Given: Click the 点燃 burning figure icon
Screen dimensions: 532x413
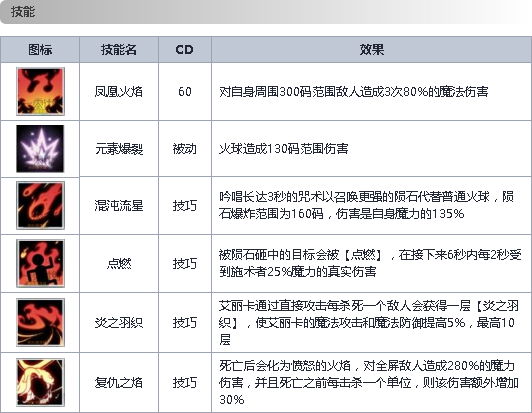Looking at the screenshot, I should [40, 263].
